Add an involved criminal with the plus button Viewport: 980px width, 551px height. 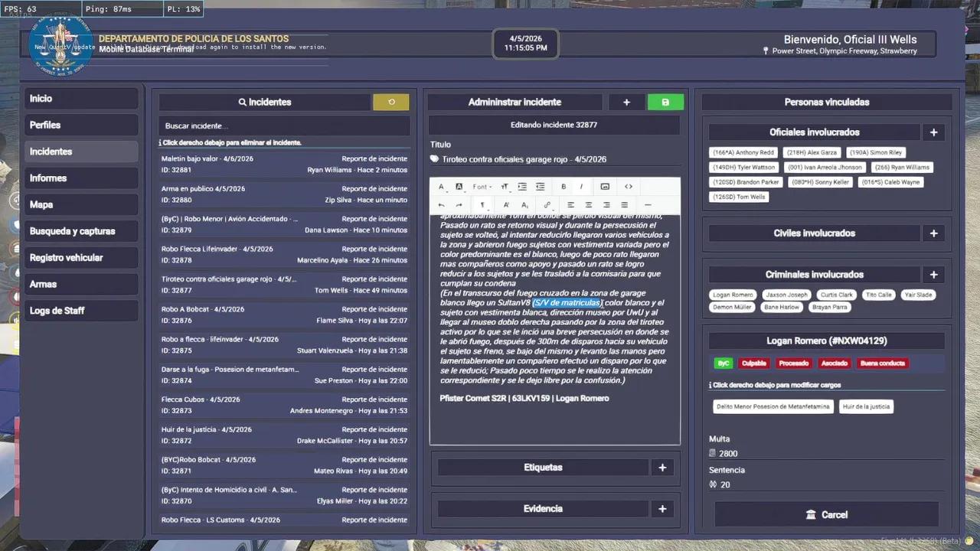pos(933,275)
